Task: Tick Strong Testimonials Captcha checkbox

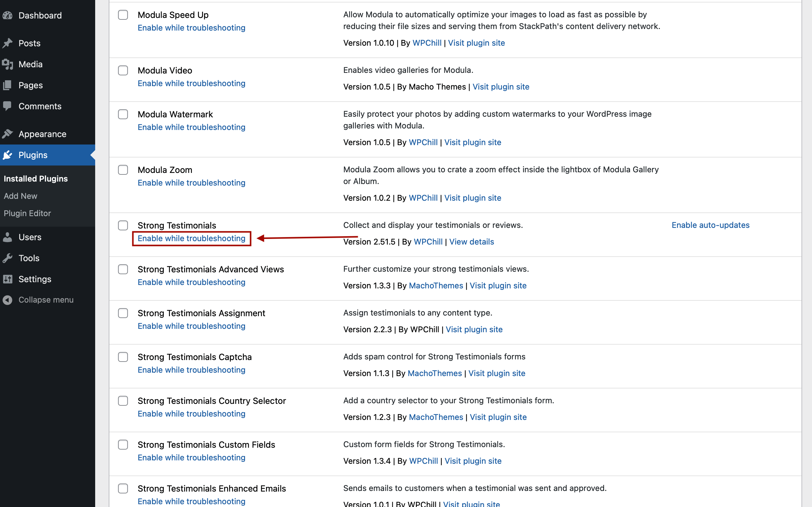Action: coord(123,357)
